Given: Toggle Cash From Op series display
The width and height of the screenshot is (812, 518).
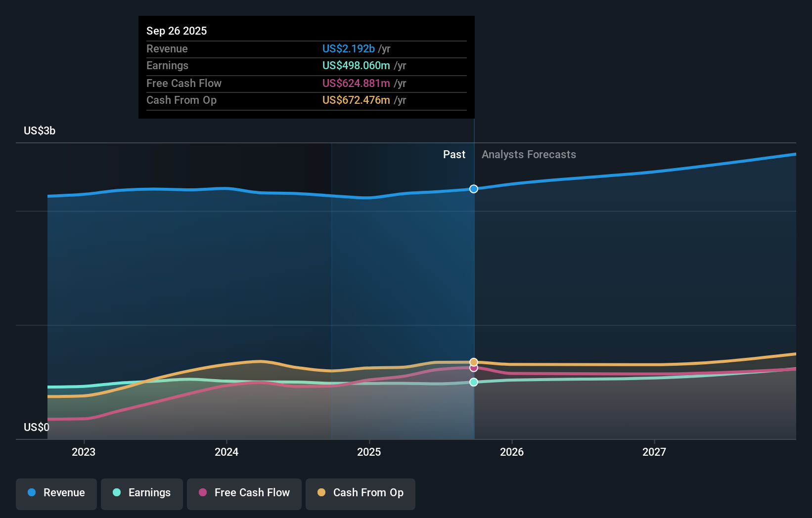Looking at the screenshot, I should pyautogui.click(x=360, y=493).
